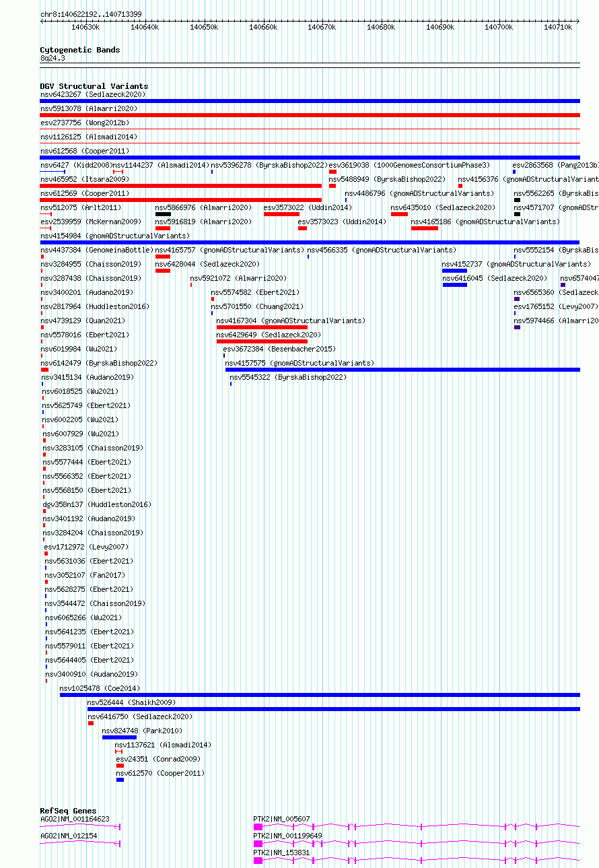Image resolution: width=599 pixels, height=868 pixels.
Task: Click the esv2737756 (Wong2012b) variant label
Action: pyautogui.click(x=85, y=123)
